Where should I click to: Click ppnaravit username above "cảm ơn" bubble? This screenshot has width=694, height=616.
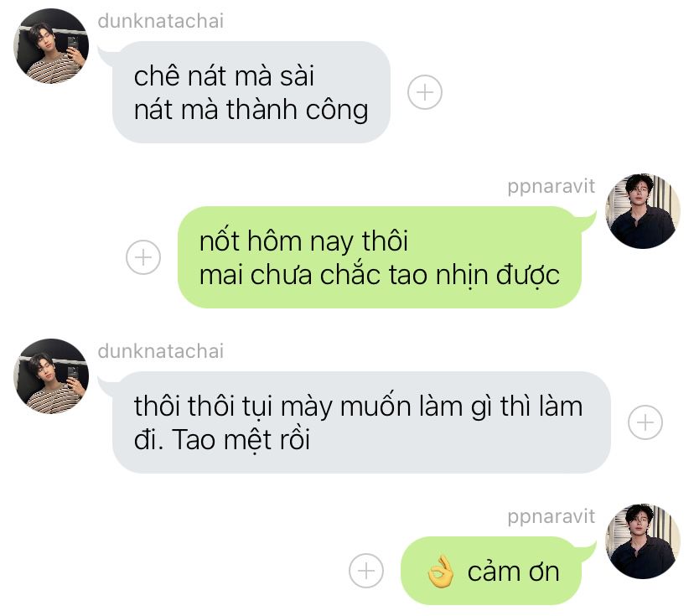(x=551, y=516)
